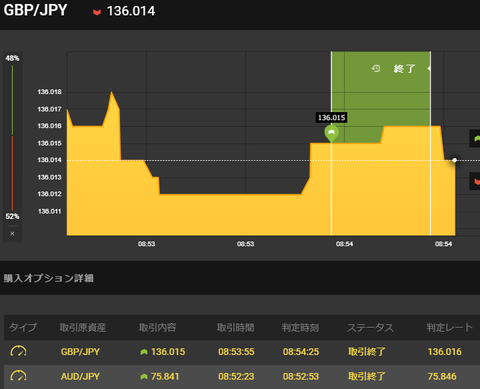Click the 136.014 y-axis label
This screenshot has height=389, width=480.
click(x=49, y=160)
